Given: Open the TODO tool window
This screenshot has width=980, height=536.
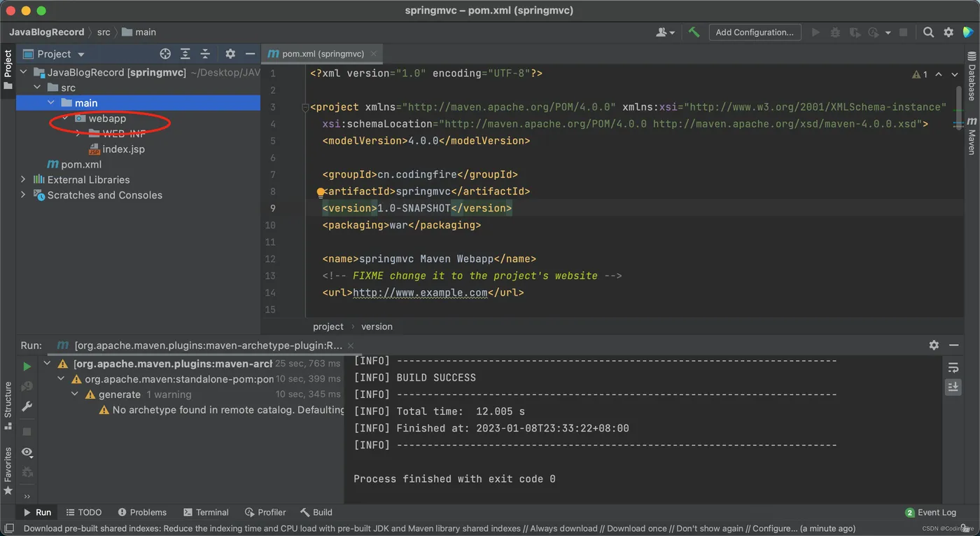Looking at the screenshot, I should tap(83, 512).
